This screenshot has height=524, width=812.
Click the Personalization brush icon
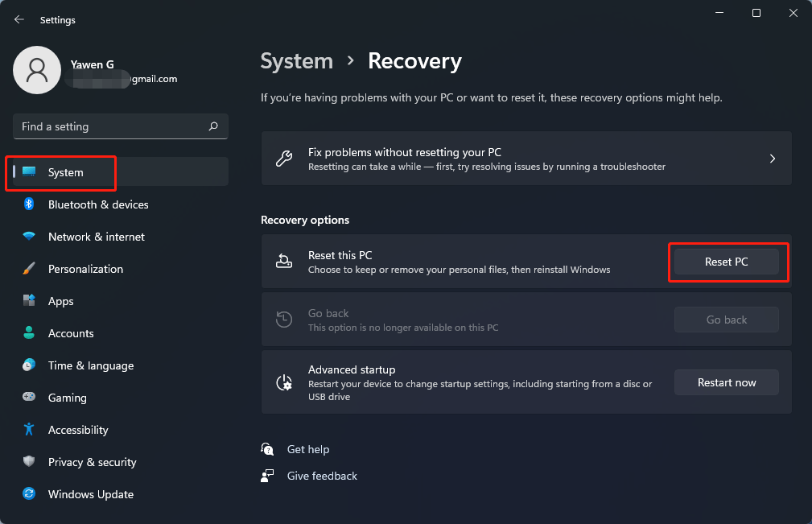29,269
